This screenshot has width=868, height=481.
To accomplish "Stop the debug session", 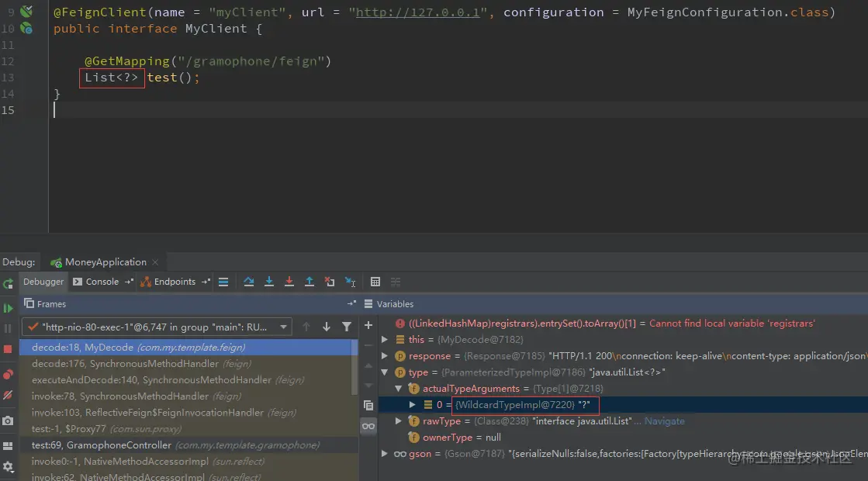I will point(8,349).
